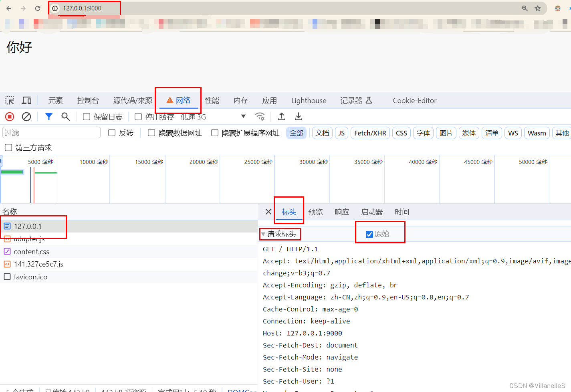Viewport: 571px width, 392px height.
Task: Open the 性能 tab
Action: coord(212,100)
